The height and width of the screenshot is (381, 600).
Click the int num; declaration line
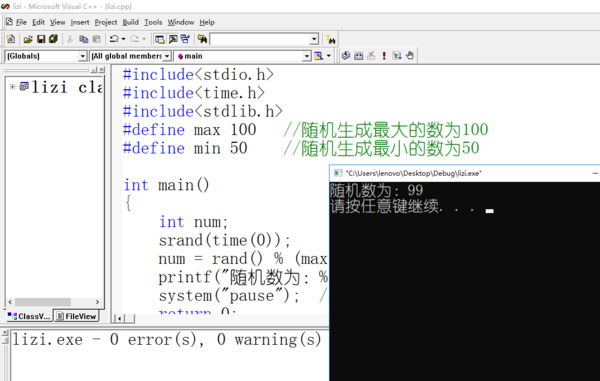[193, 222]
